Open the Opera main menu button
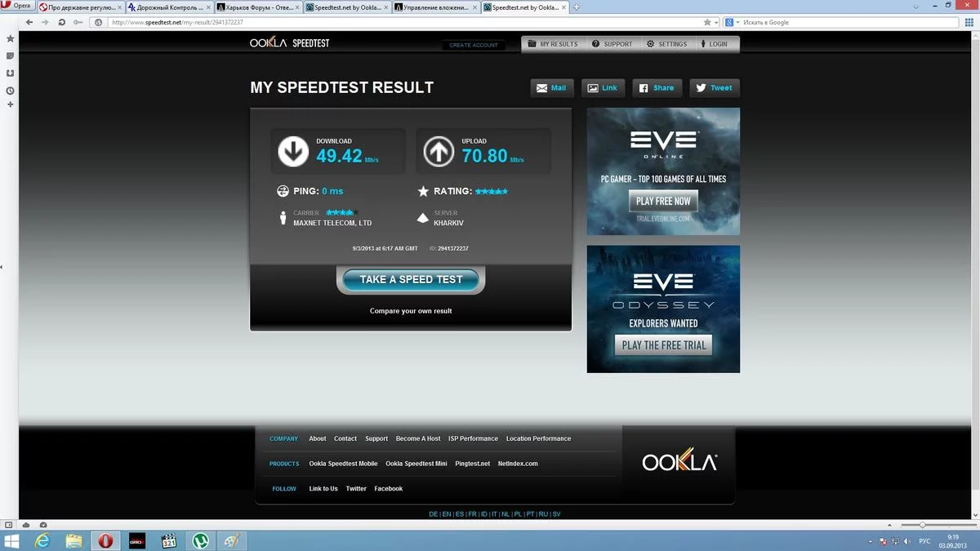 point(17,6)
